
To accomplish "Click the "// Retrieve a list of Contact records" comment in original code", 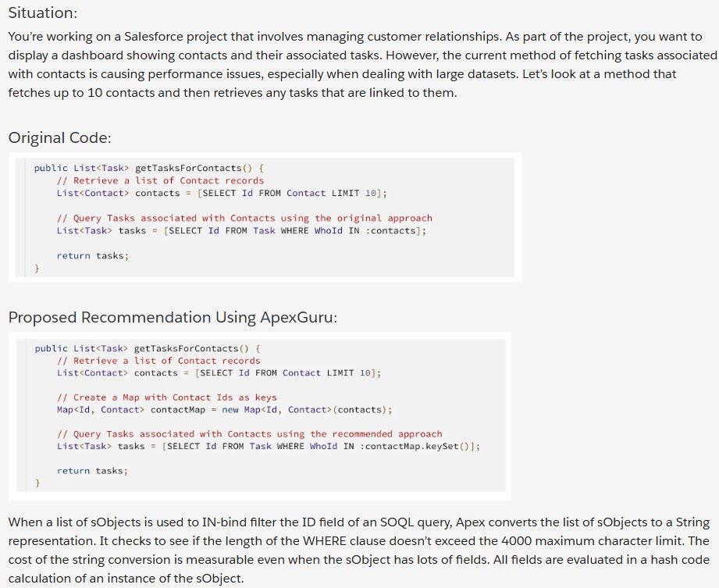I will click(160, 180).
